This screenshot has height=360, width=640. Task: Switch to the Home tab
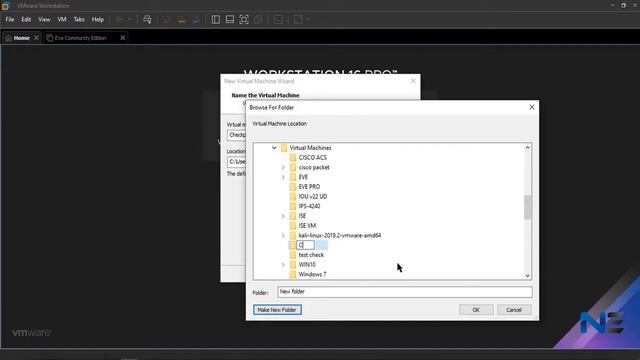pyautogui.click(x=21, y=38)
